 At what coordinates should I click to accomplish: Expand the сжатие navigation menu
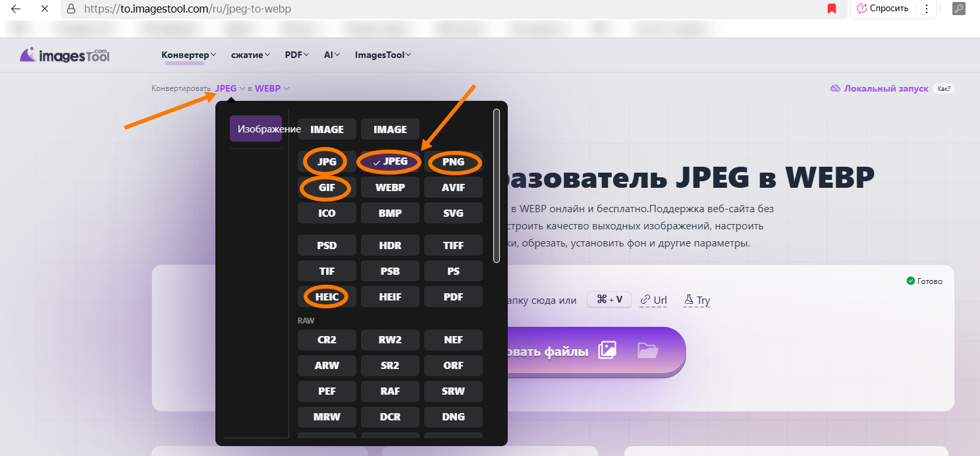[x=251, y=55]
